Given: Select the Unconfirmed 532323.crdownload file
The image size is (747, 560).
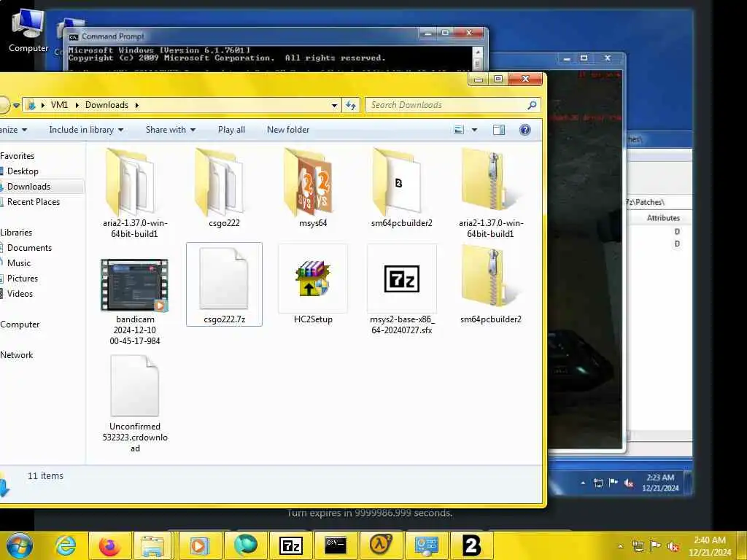Looking at the screenshot, I should (135, 404).
